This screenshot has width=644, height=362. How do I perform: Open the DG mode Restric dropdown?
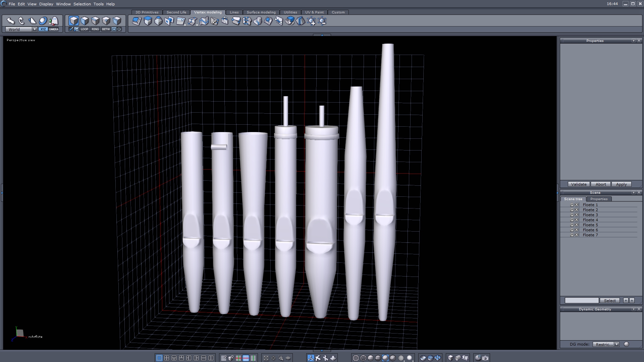[x=616, y=344]
